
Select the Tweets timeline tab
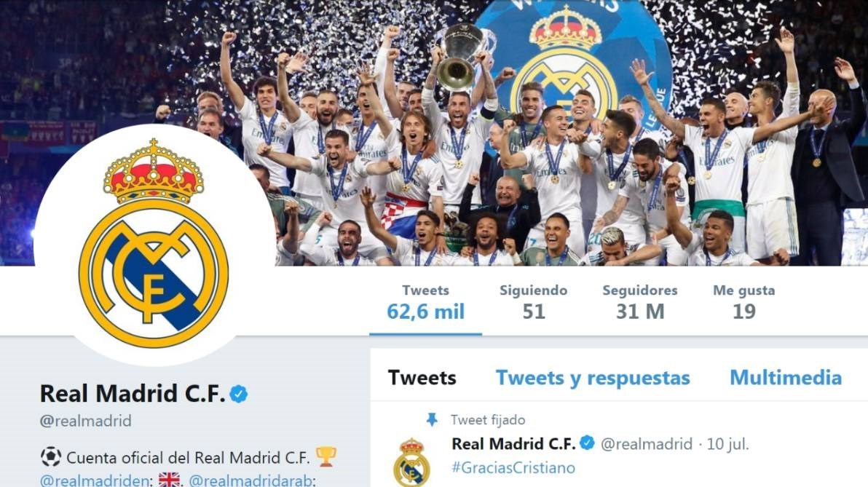point(422,377)
